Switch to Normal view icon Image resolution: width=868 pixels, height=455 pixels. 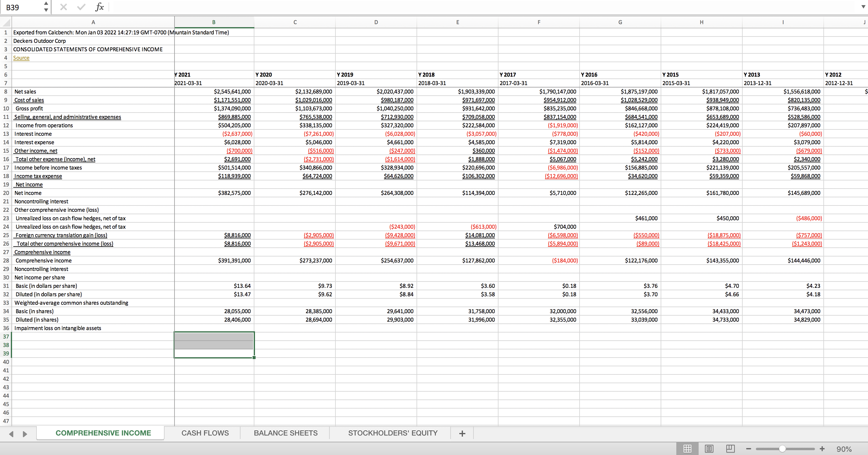(687, 449)
